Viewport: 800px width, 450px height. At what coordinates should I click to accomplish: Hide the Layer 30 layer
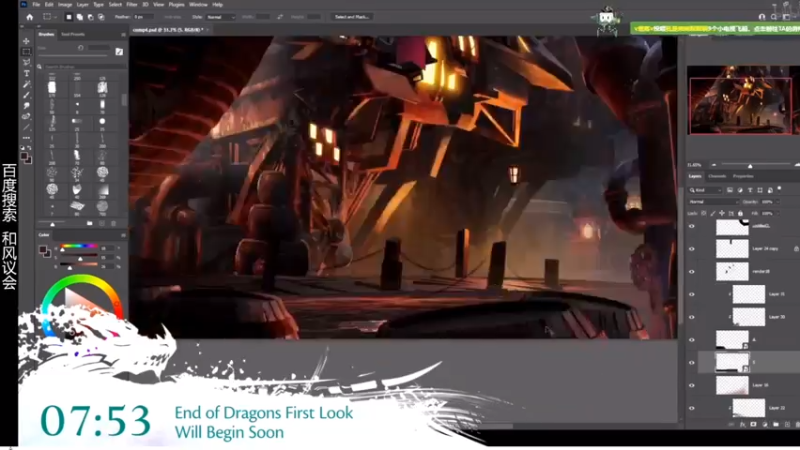[692, 317]
